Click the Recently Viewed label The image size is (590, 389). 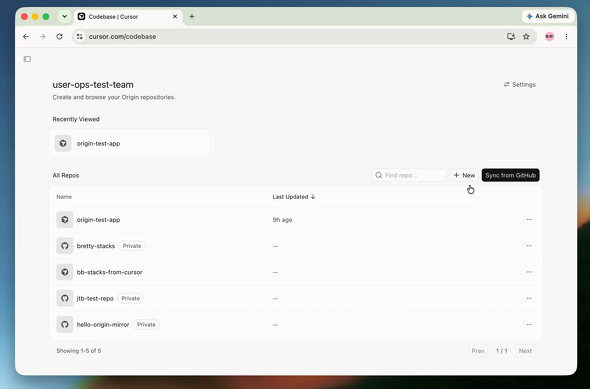[76, 119]
